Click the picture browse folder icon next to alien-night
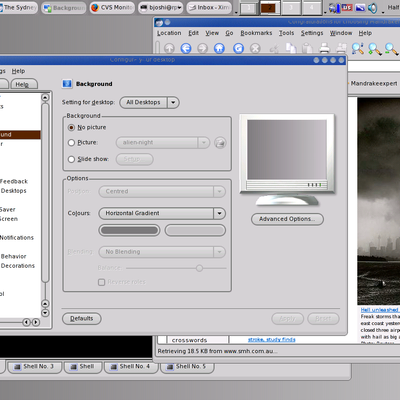Screen dimensions: 400x400 [x=220, y=143]
